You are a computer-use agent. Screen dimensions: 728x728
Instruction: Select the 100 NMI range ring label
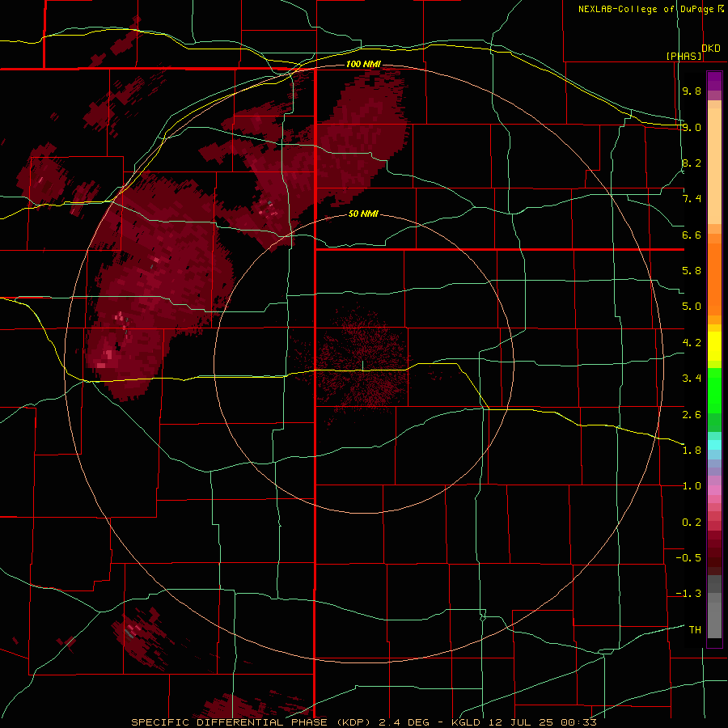click(363, 64)
